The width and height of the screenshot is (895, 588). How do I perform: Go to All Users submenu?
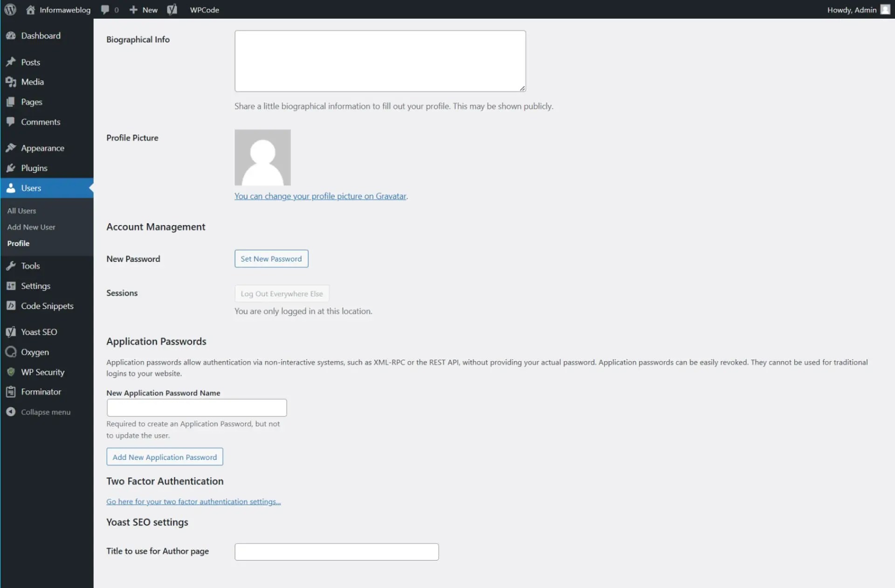click(21, 211)
